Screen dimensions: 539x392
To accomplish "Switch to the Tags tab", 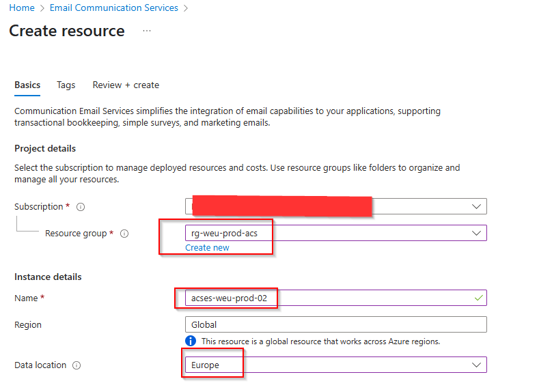I will click(66, 85).
